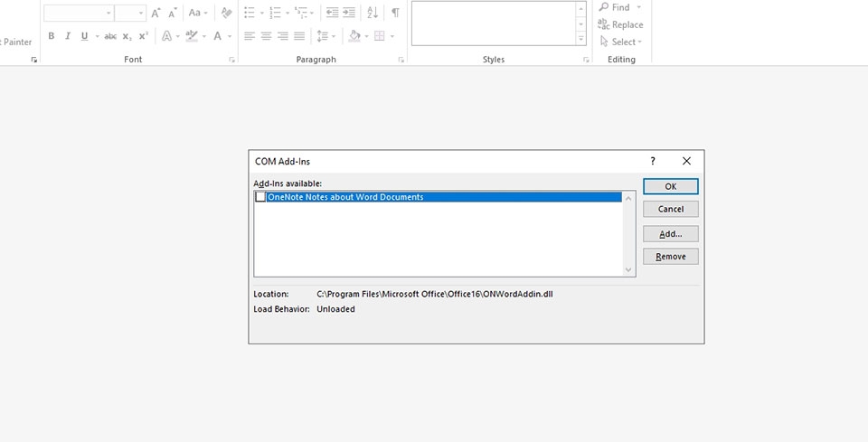This screenshot has height=442, width=868.
Task: Insert a bulleted list
Action: [x=250, y=13]
